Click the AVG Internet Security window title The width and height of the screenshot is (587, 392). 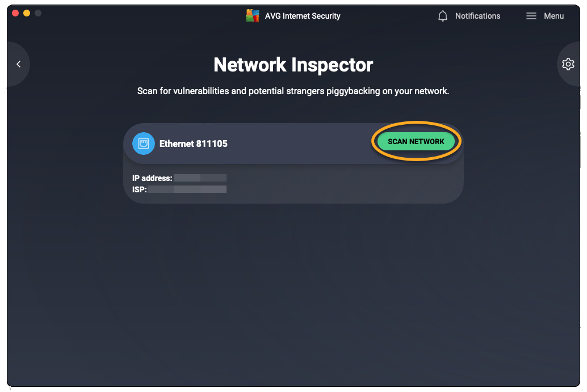tap(303, 16)
